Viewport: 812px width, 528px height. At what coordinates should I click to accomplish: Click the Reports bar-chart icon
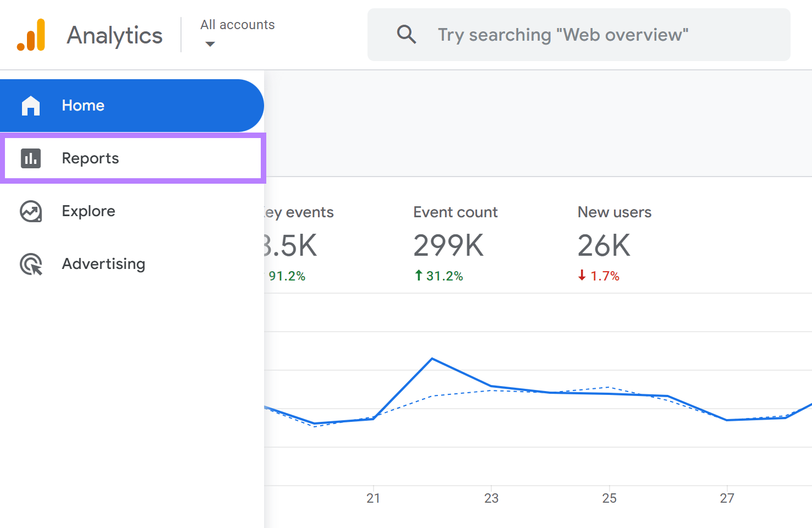pyautogui.click(x=31, y=158)
